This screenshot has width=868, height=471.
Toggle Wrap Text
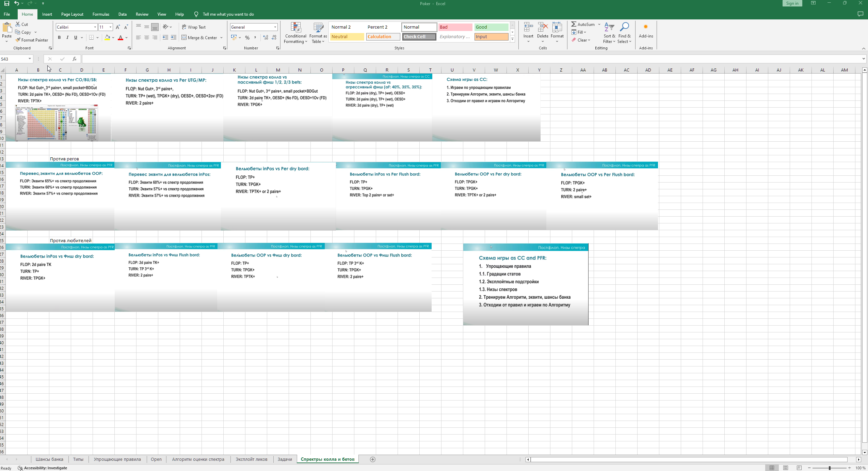tap(194, 27)
